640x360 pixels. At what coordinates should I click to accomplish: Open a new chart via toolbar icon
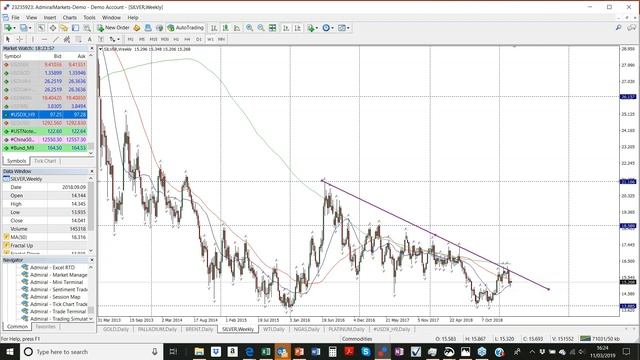[x=7, y=28]
